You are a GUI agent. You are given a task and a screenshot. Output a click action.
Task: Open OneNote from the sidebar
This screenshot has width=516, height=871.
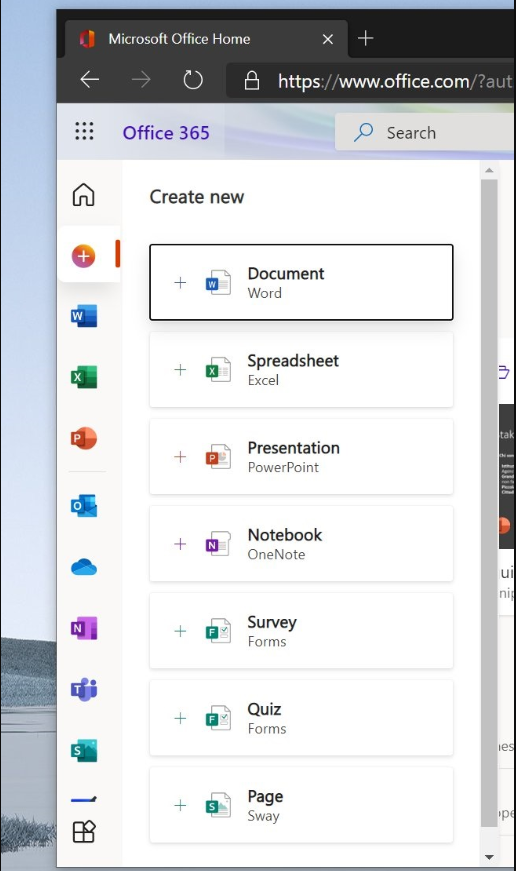(84, 628)
